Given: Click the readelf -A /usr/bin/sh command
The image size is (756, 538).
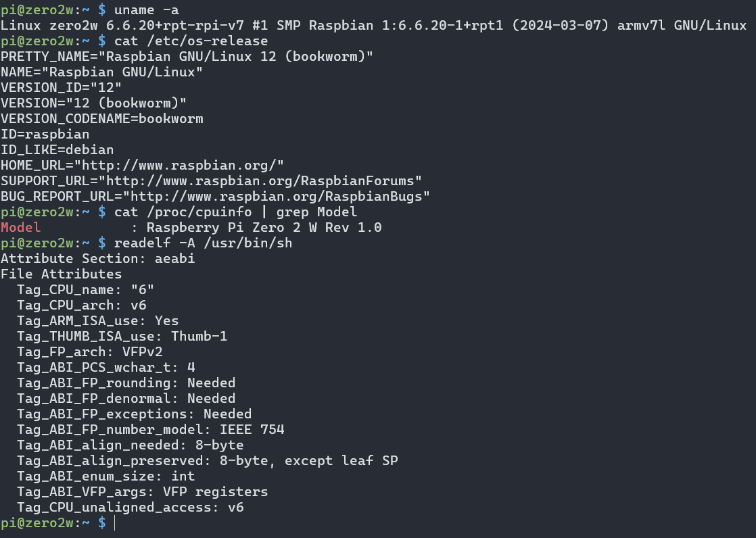Looking at the screenshot, I should pos(203,243).
